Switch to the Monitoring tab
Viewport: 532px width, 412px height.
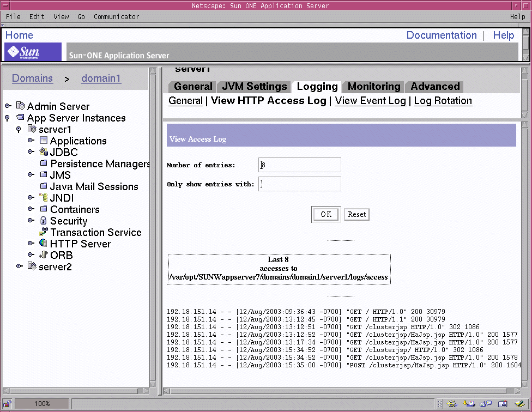tap(374, 87)
